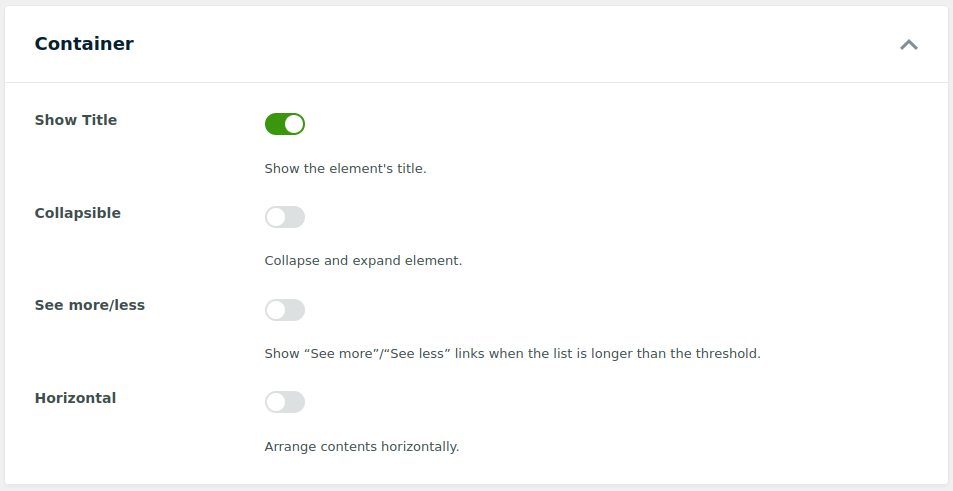Click the white knob on the Collapsible switch
Screen dimensions: 953x491
pyautogui.click(x=276, y=217)
